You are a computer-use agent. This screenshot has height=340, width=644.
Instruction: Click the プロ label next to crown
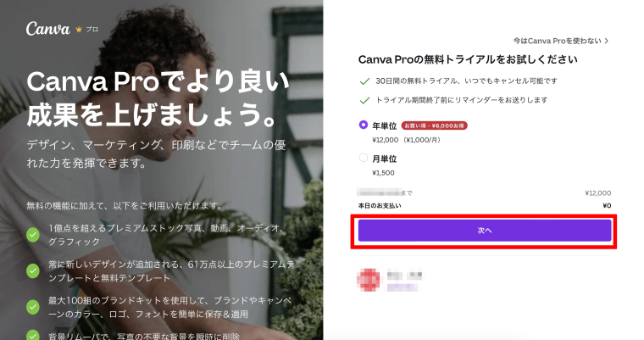tap(92, 29)
